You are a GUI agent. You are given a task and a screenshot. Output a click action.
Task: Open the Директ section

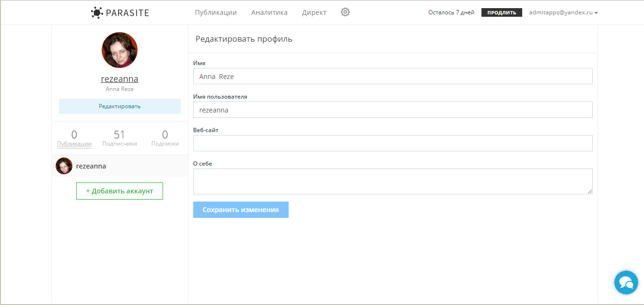314,12
